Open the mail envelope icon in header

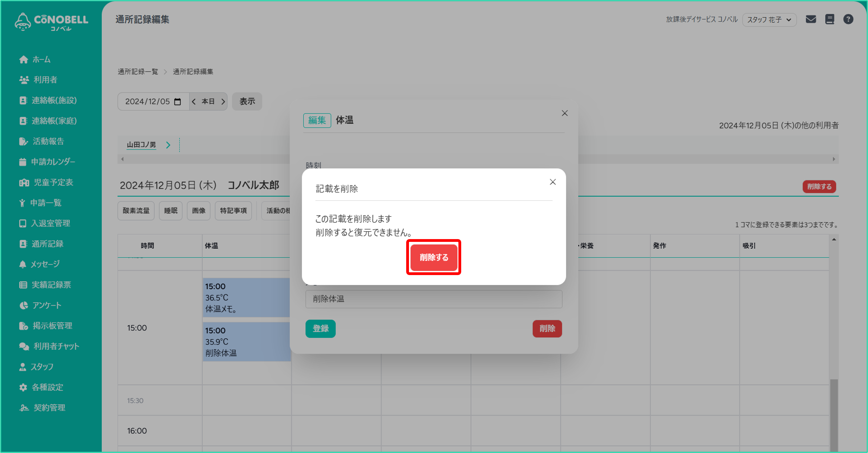[x=811, y=19]
